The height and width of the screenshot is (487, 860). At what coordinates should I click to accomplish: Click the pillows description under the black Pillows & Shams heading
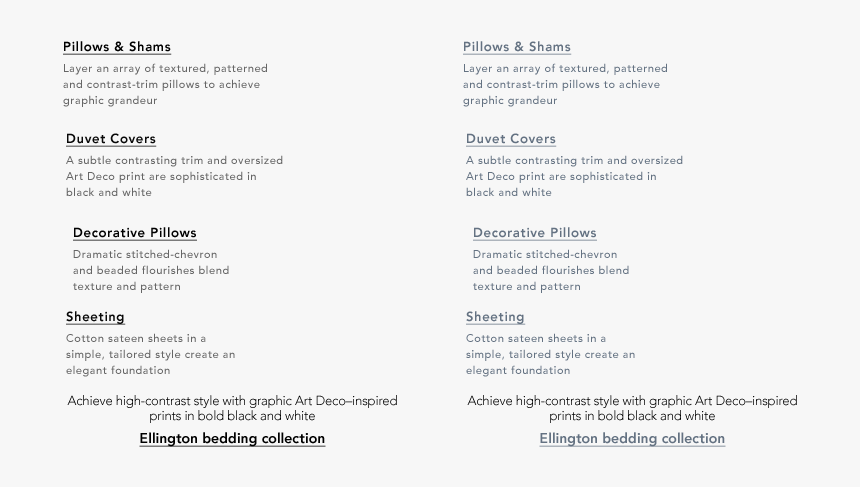165,84
